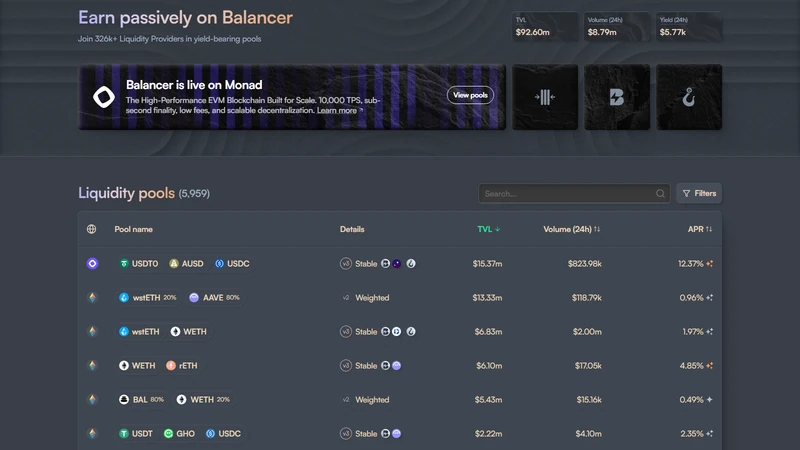Select the WETH 20% token chip
The height and width of the screenshot is (450, 800).
[x=203, y=399]
